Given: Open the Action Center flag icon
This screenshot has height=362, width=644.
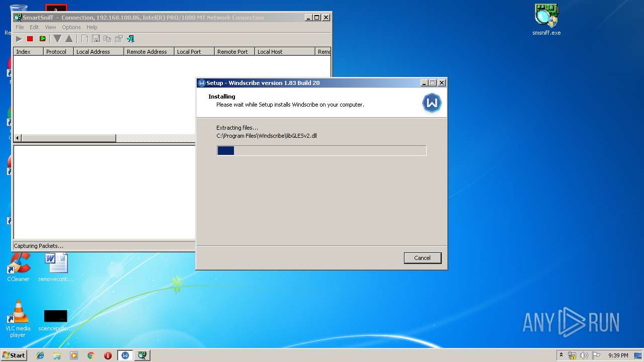Looking at the screenshot, I should point(596,355).
